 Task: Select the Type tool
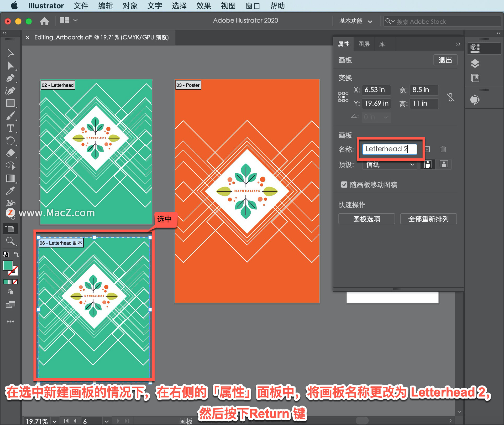point(10,128)
